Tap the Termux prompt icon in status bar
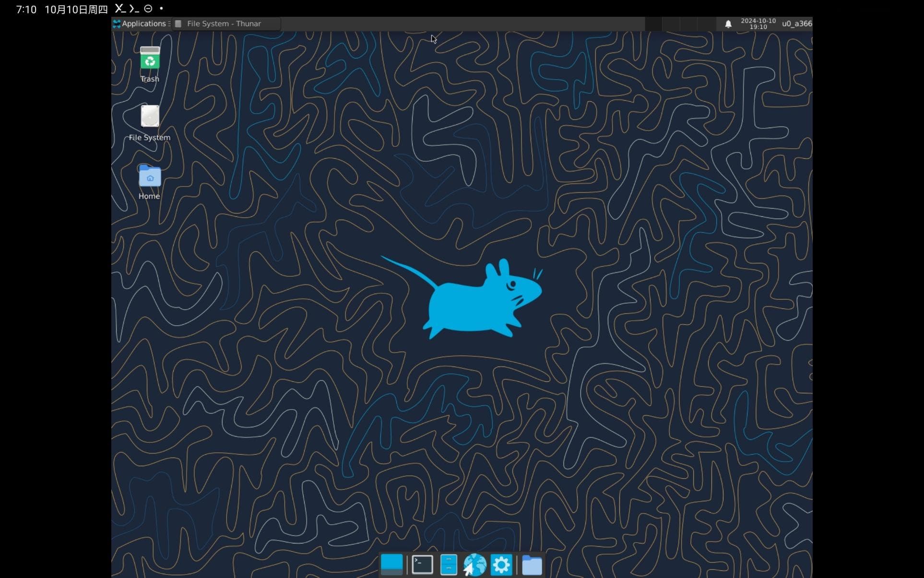924x578 pixels. [134, 9]
